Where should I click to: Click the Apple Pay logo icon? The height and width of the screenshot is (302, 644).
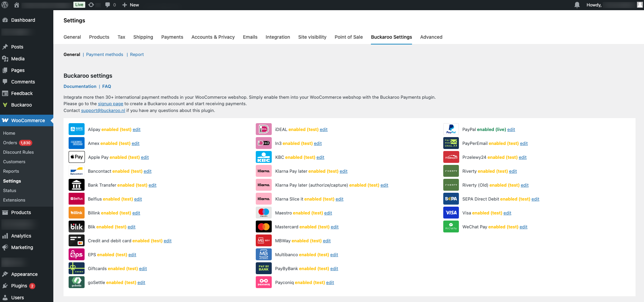(x=76, y=157)
